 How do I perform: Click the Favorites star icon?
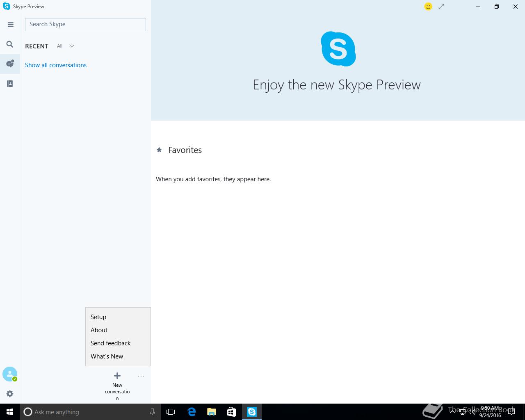tap(159, 150)
